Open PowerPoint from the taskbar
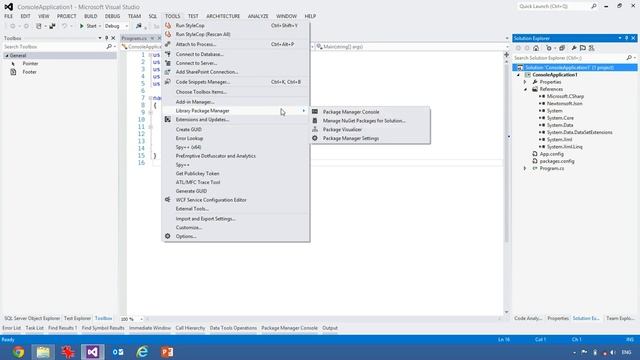The image size is (640, 360). (x=167, y=351)
